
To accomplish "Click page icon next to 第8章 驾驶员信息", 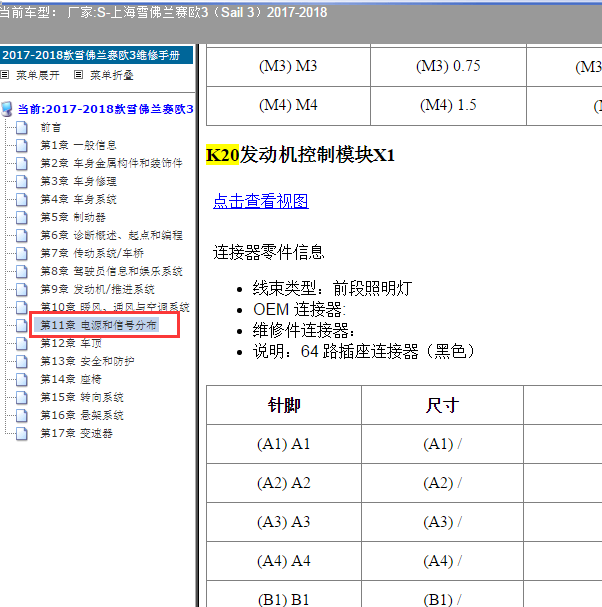I will 22,271.
